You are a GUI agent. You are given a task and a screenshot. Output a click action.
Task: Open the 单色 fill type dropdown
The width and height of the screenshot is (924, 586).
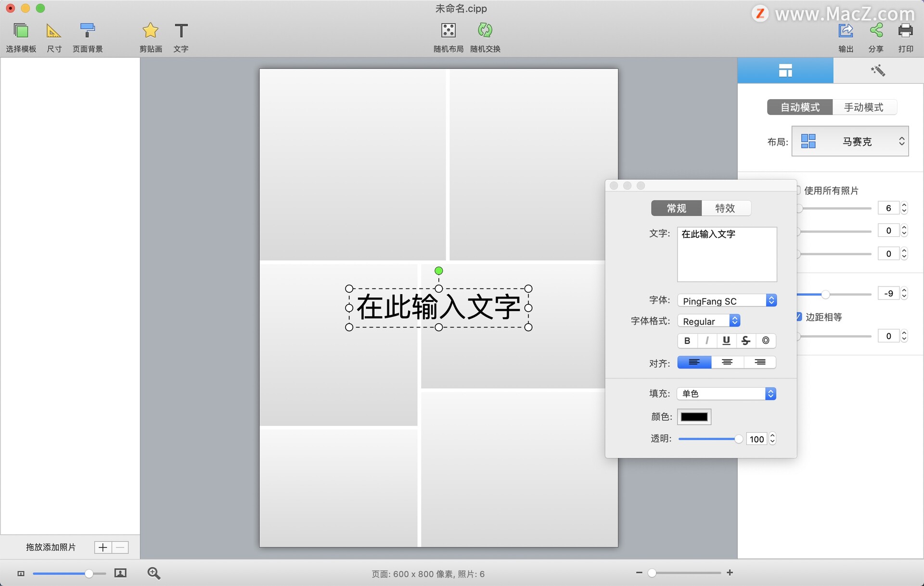[726, 393]
